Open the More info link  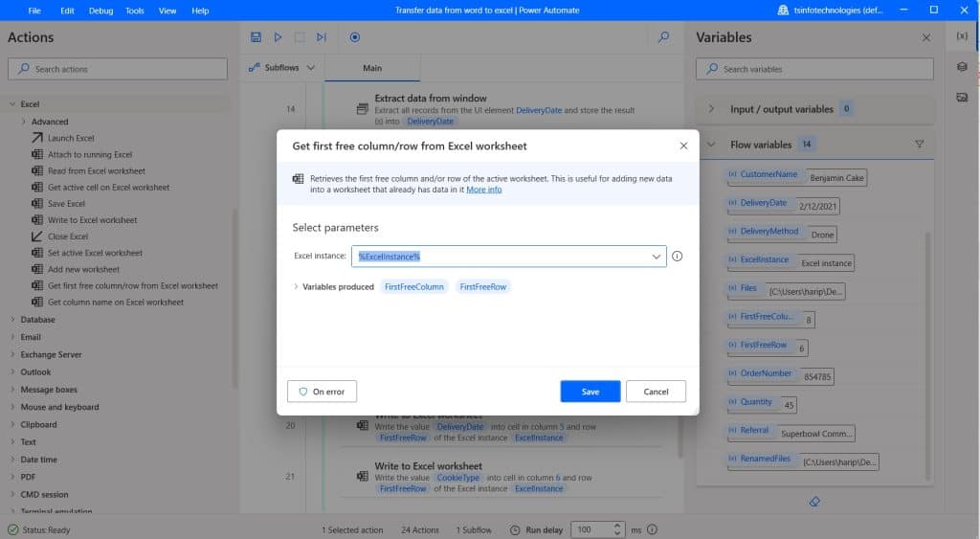click(x=483, y=190)
